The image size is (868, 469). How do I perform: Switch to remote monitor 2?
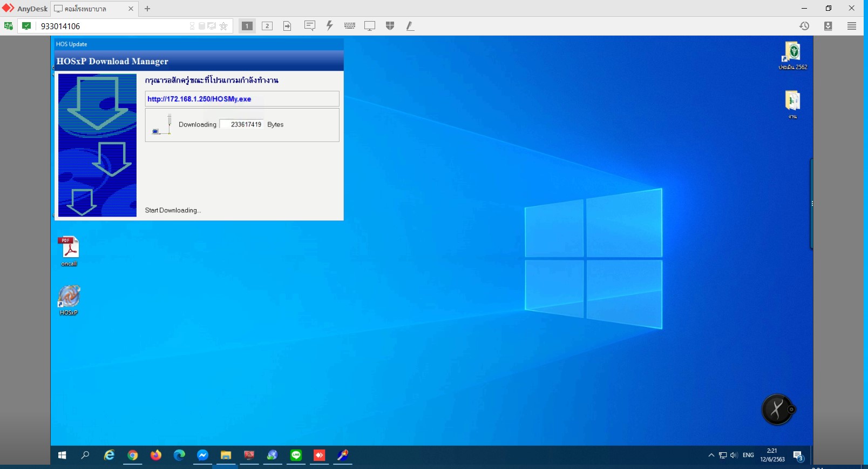267,26
